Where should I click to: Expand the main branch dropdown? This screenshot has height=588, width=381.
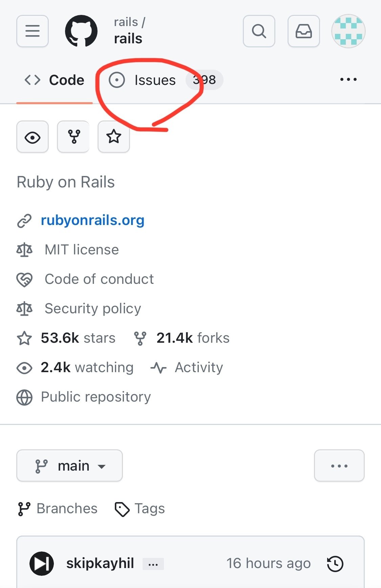pos(69,466)
